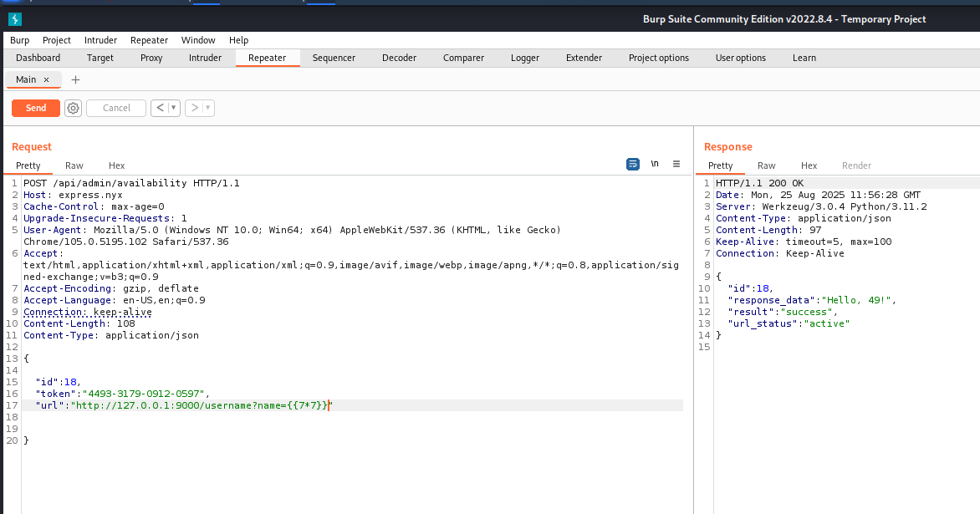980x514 pixels.
Task: Click the Burp Suite logo icon
Action: [14, 19]
